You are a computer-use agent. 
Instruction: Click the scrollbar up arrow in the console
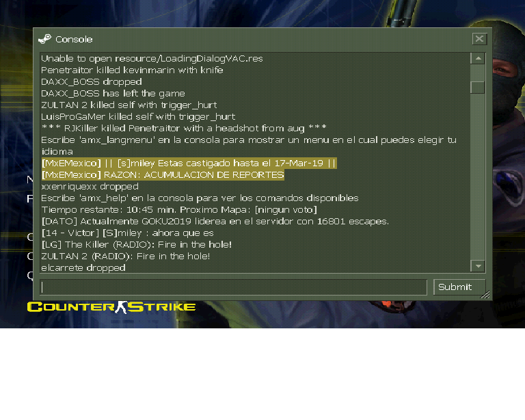[x=478, y=59]
